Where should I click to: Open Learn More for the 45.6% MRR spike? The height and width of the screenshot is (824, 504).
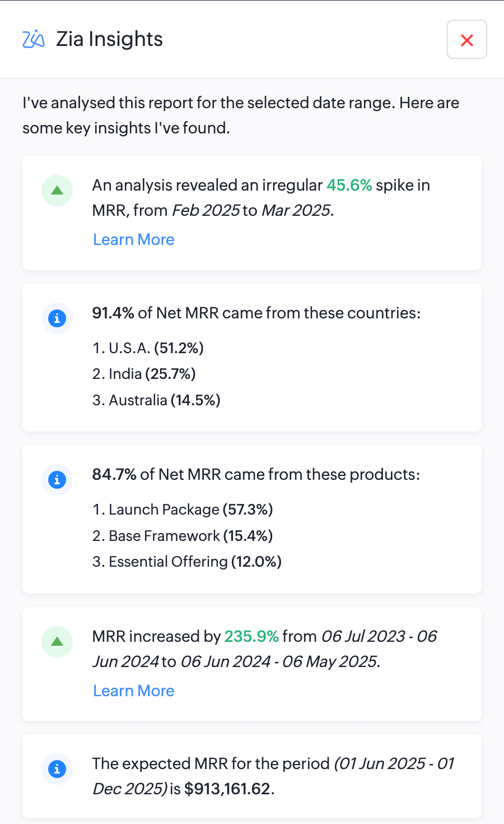(133, 239)
